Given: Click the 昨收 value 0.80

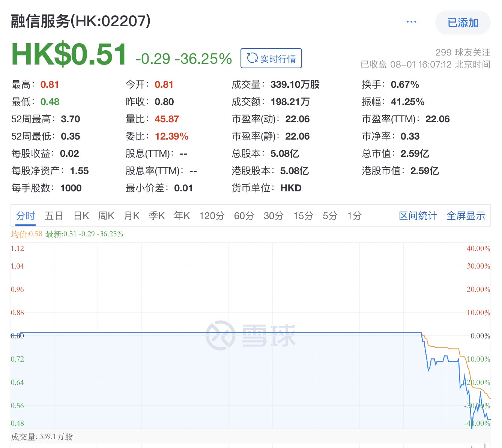Looking at the screenshot, I should [164, 102].
